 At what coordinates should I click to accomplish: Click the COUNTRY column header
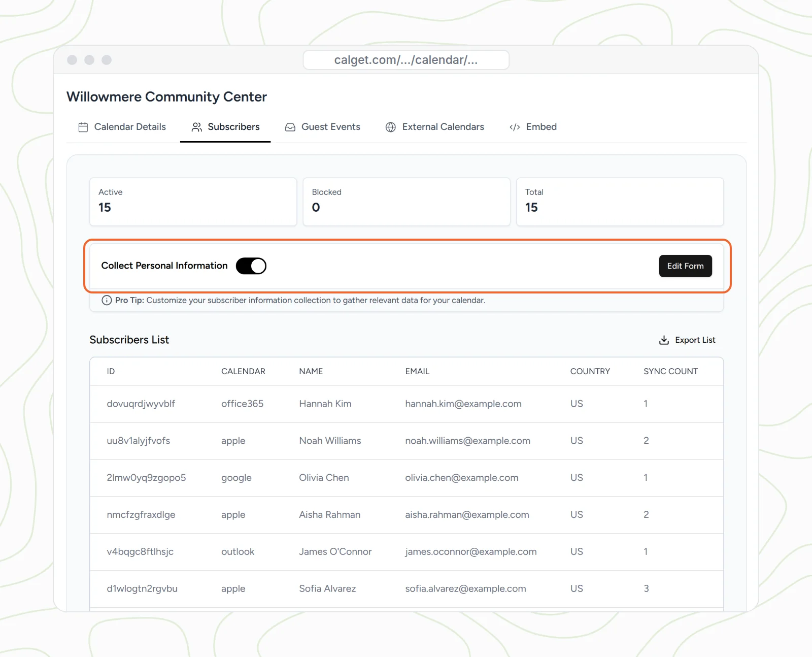click(x=590, y=372)
